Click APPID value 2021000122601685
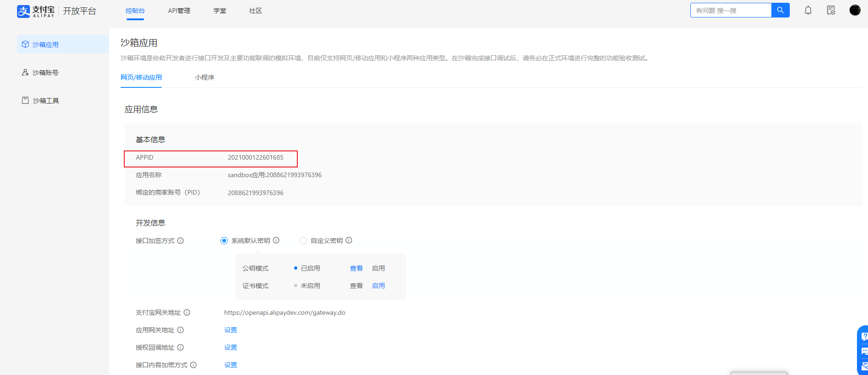Viewport: 868px width, 375px height. [x=255, y=157]
